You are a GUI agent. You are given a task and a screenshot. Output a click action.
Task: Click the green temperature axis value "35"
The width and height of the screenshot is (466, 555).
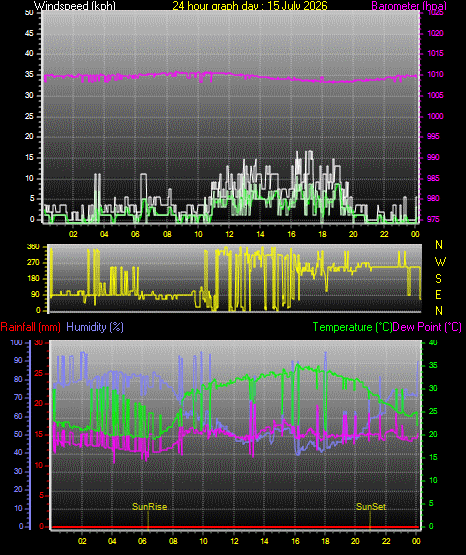pos(433,365)
